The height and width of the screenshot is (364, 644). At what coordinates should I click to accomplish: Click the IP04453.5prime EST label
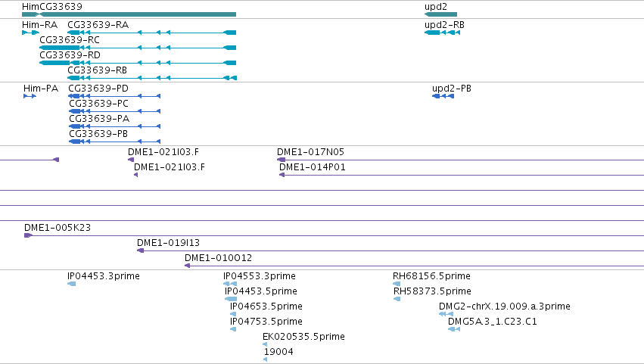point(261,291)
